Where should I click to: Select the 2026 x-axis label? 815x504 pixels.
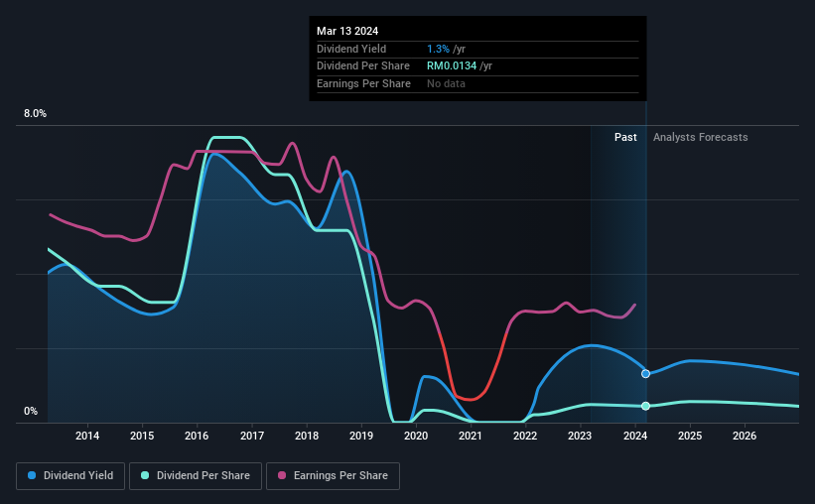[x=745, y=436]
